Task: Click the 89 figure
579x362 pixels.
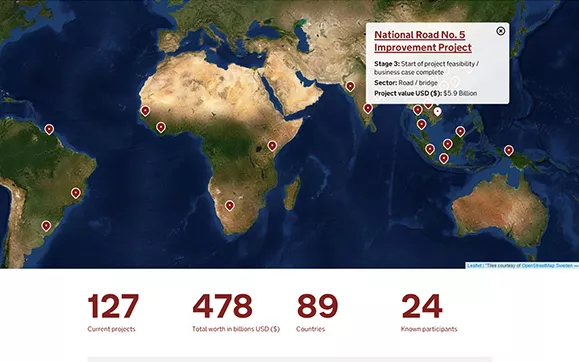Action: click(x=318, y=306)
